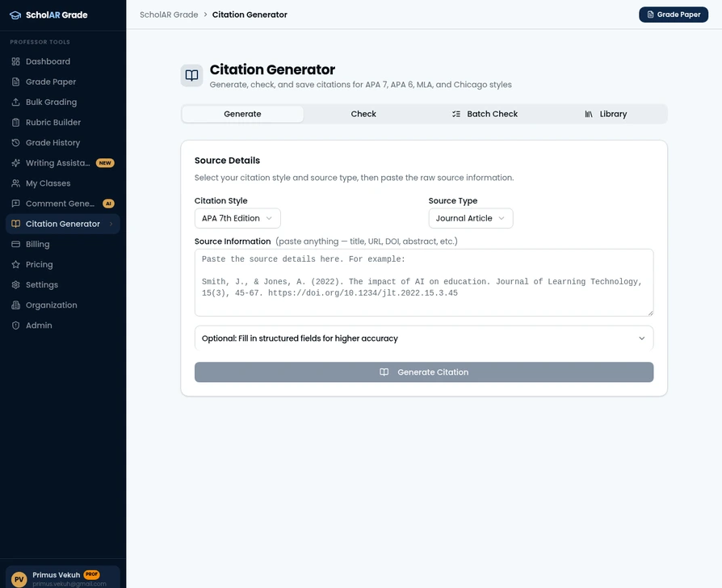Click the ScholAR Grade brand name in sidebar
The height and width of the screenshot is (588, 722).
57,15
